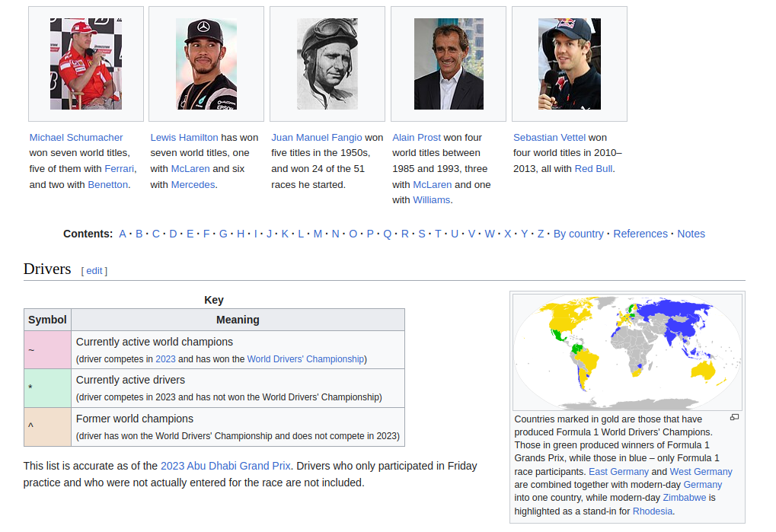The image size is (776, 532).
Task: Jump to letter M in contents
Action: point(318,234)
